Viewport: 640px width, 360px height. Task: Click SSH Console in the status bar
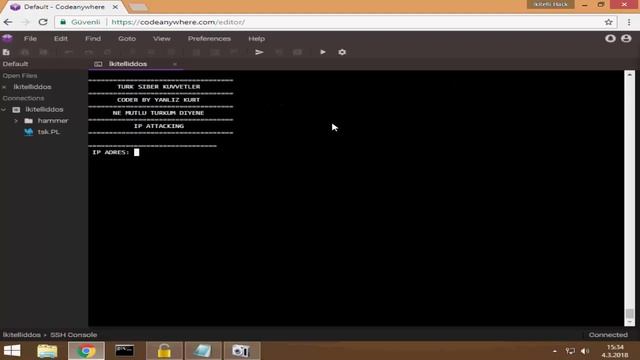coord(73,335)
